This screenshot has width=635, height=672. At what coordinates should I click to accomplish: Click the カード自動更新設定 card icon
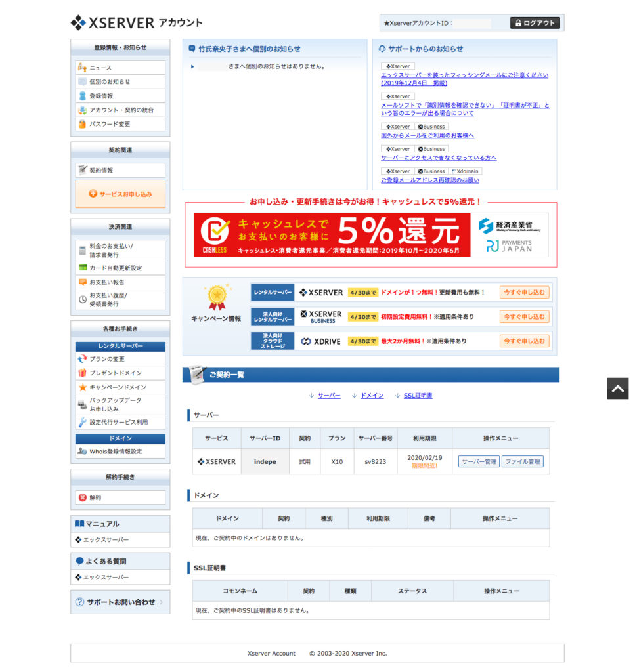tap(83, 268)
